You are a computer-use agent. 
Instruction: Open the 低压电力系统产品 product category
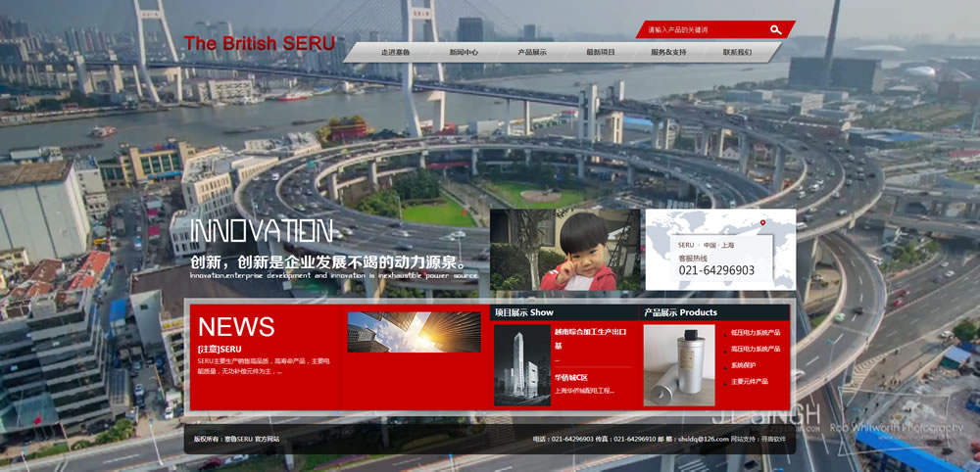(x=756, y=333)
